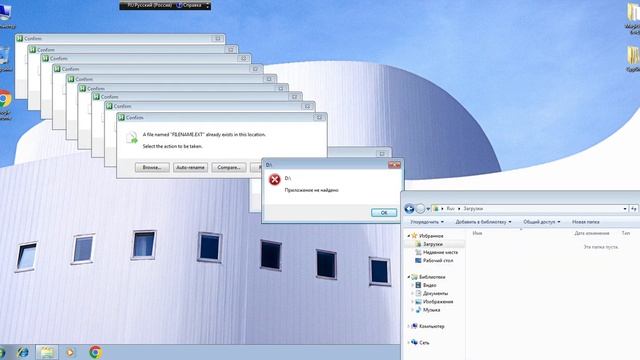Click the file icon in the front Confirm dialog
Viewport: 640px width, 360px height.
[131, 138]
